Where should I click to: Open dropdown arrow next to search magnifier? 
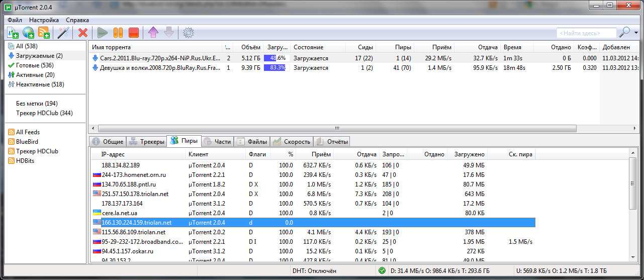tap(635, 33)
